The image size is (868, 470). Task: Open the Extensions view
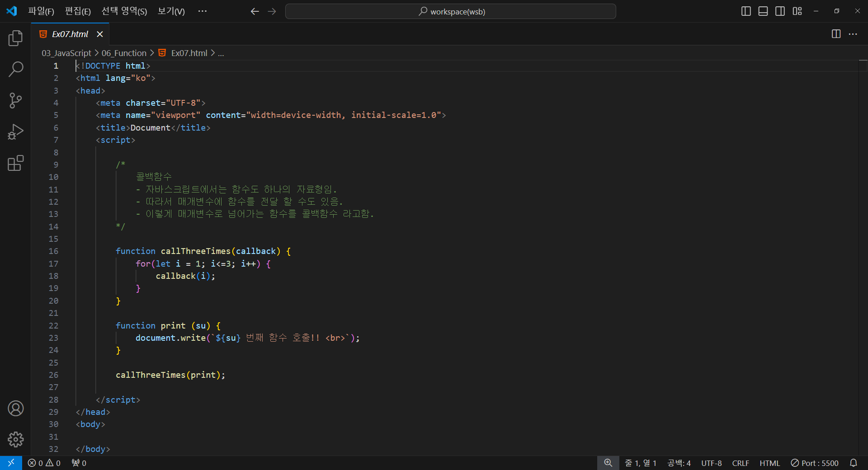(15, 163)
